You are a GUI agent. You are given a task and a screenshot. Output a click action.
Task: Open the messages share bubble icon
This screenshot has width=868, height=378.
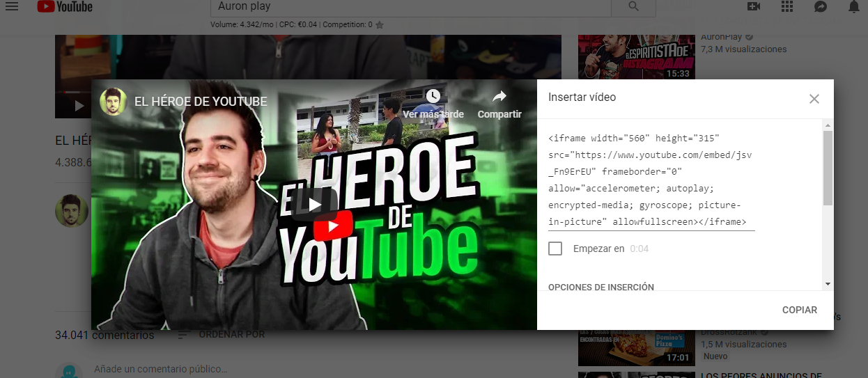coord(821,6)
